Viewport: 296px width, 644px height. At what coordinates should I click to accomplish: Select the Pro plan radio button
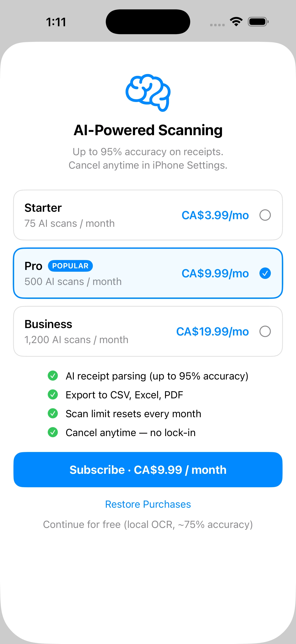[x=265, y=273]
